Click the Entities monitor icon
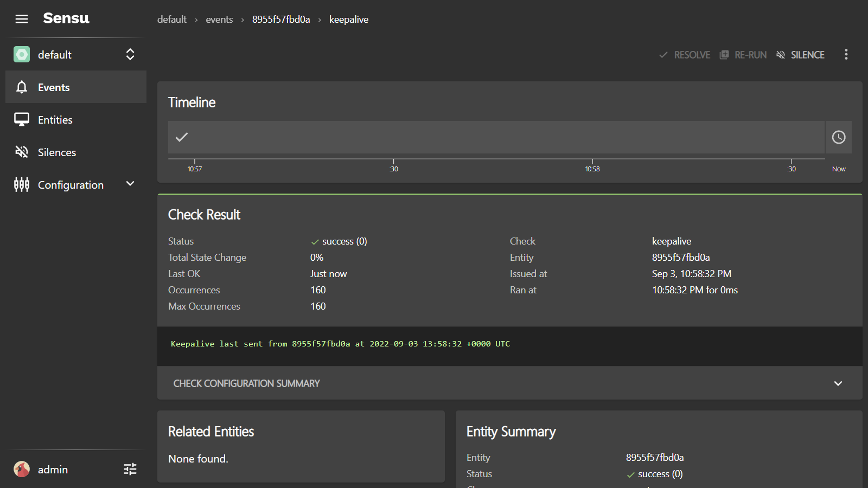The image size is (868, 488). (22, 120)
